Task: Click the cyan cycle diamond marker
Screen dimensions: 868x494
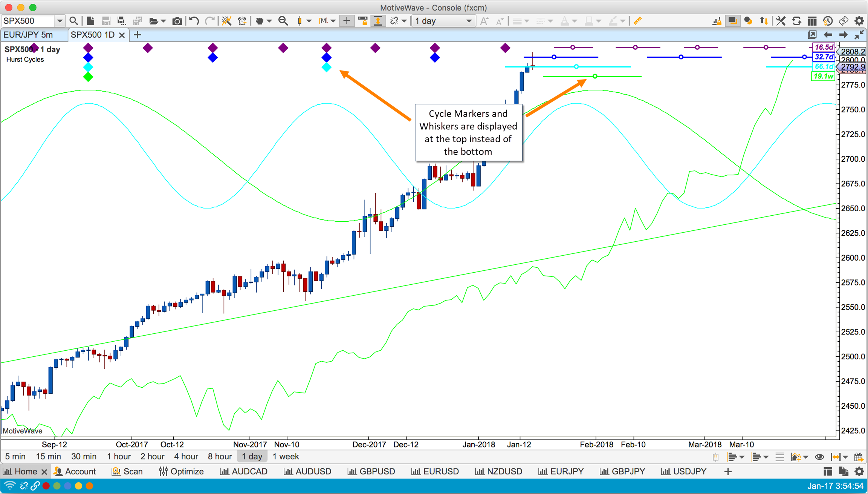Action: point(326,67)
